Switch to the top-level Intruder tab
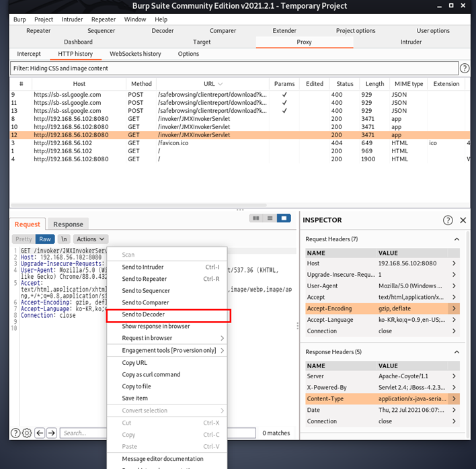The image size is (476, 469). point(411,42)
